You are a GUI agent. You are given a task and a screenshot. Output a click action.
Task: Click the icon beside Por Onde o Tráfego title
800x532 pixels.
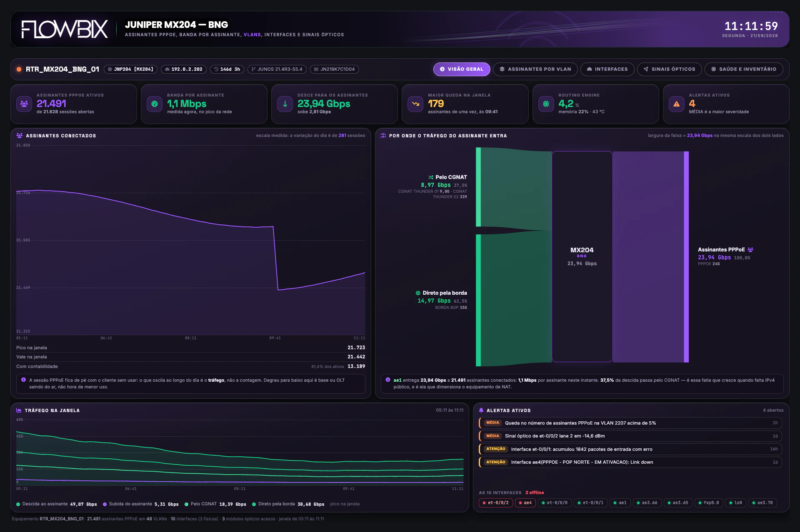point(383,135)
